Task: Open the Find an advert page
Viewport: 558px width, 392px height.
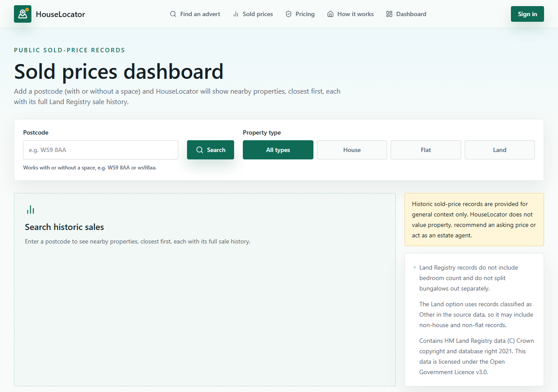Action: tap(195, 14)
